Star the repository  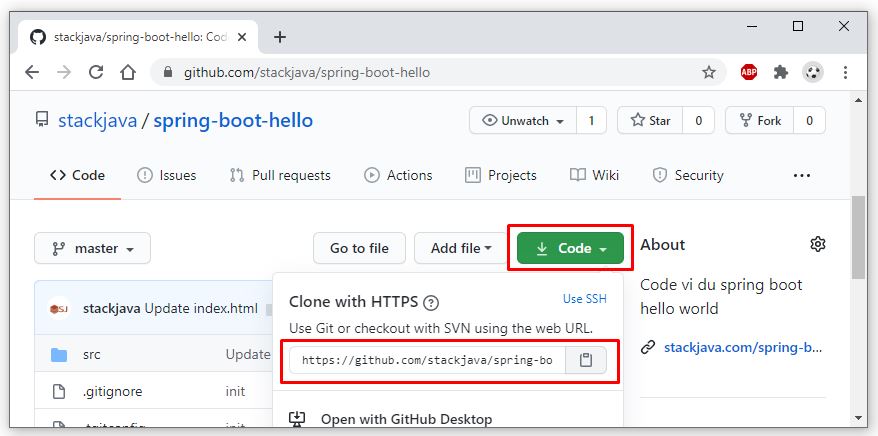(650, 120)
